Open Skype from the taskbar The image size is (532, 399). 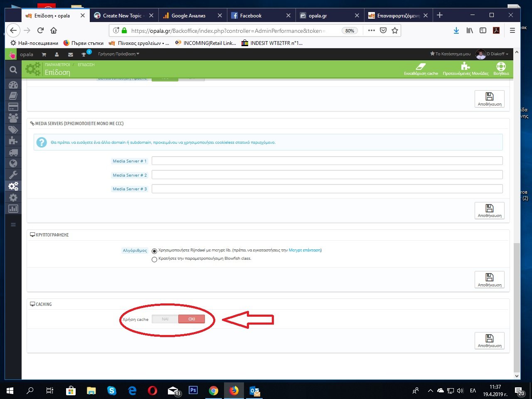[x=112, y=391]
